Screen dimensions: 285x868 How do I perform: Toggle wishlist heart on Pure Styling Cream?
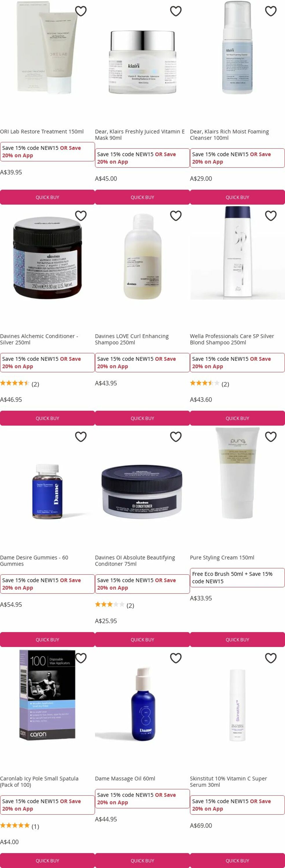(271, 437)
